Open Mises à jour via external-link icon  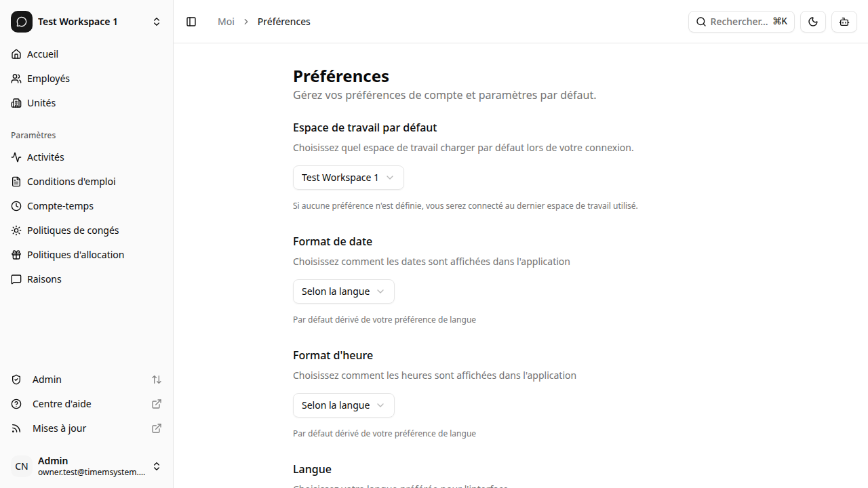tap(156, 428)
